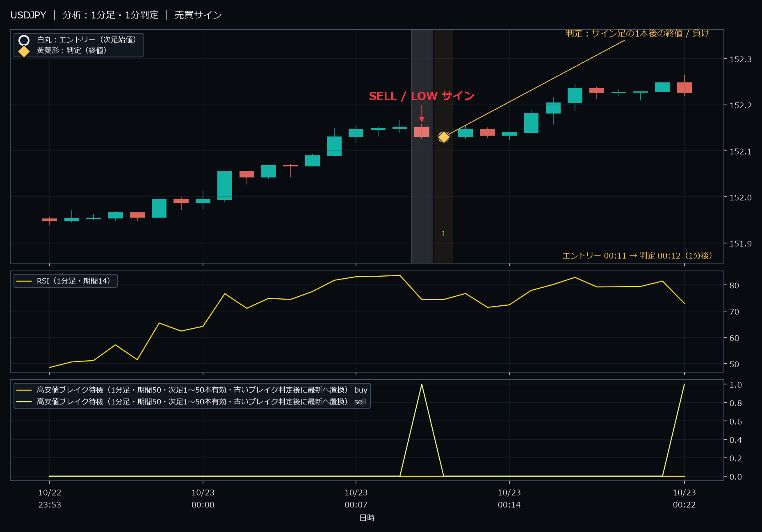The height and width of the screenshot is (532, 762).
Task: Click the 60 tick on the RSI axis
Action: click(734, 338)
